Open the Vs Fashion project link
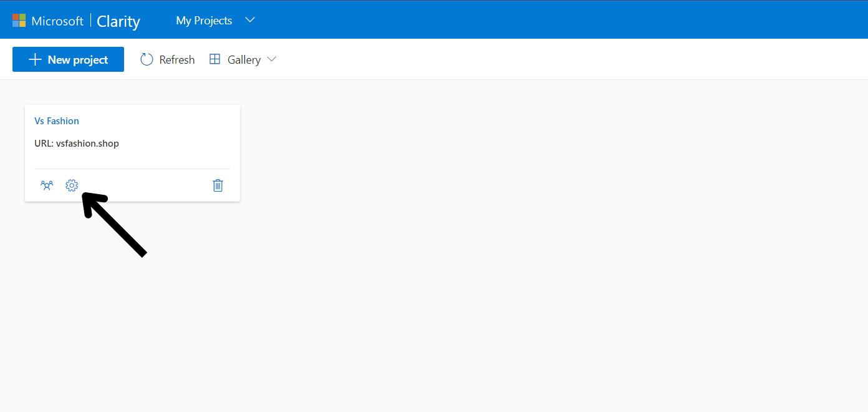Viewport: 868px width, 412px height. pyautogui.click(x=57, y=121)
